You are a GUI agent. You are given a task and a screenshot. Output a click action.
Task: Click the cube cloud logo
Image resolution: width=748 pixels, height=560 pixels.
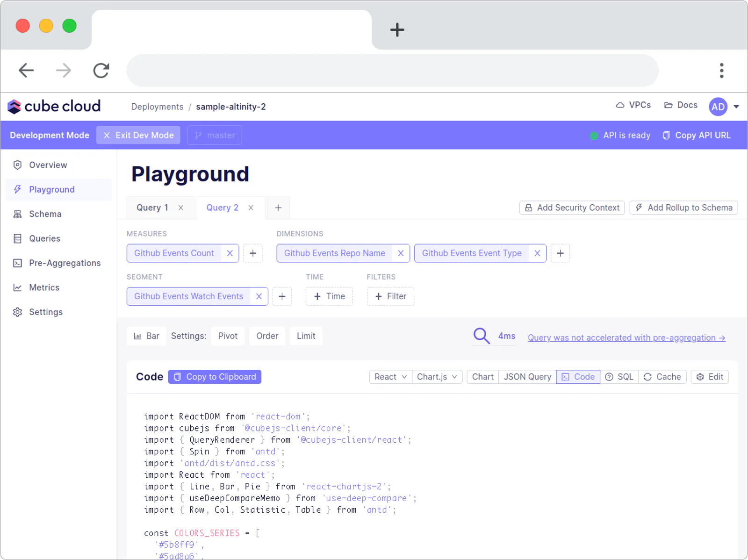(54, 107)
